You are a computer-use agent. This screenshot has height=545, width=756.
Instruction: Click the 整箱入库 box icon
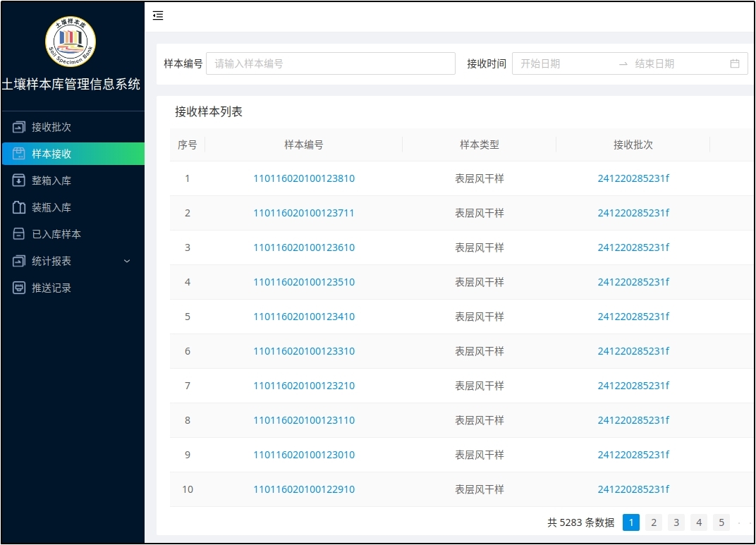click(19, 180)
